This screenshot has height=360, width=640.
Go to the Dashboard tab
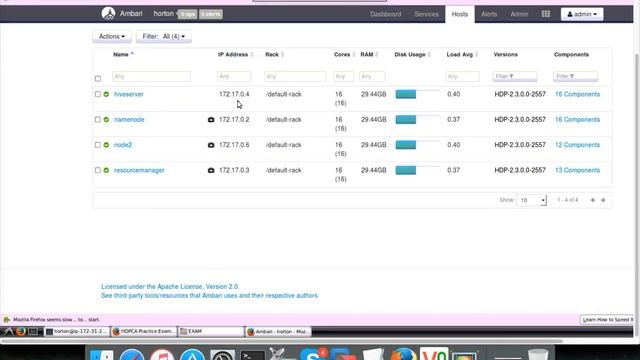(x=385, y=14)
